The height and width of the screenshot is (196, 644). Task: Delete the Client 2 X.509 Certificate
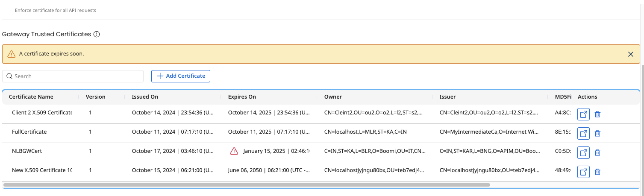point(598,114)
